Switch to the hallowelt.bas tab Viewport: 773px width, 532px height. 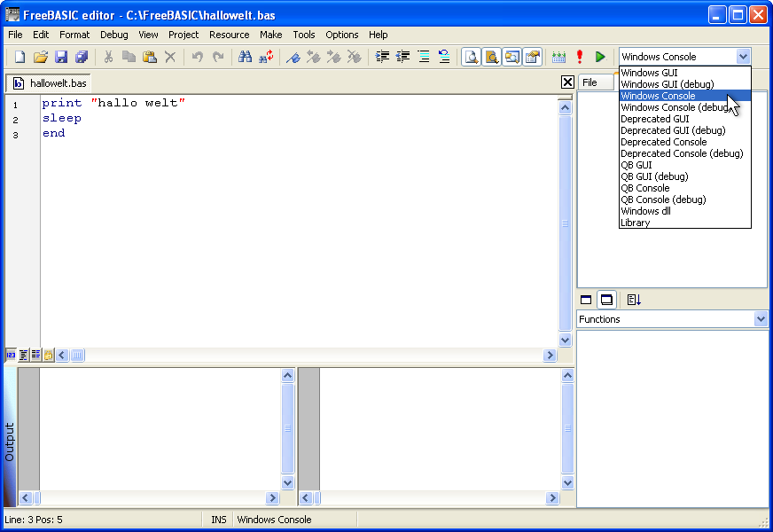(x=50, y=83)
